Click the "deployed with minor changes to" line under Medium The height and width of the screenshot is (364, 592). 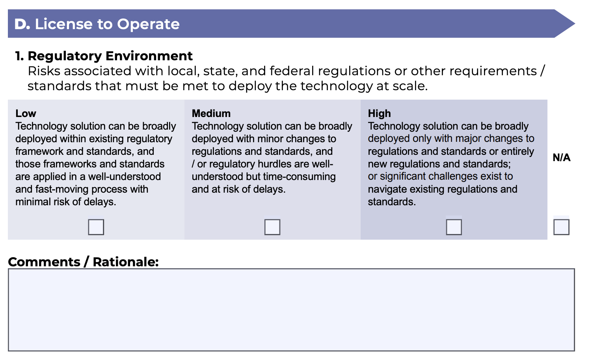tap(264, 139)
